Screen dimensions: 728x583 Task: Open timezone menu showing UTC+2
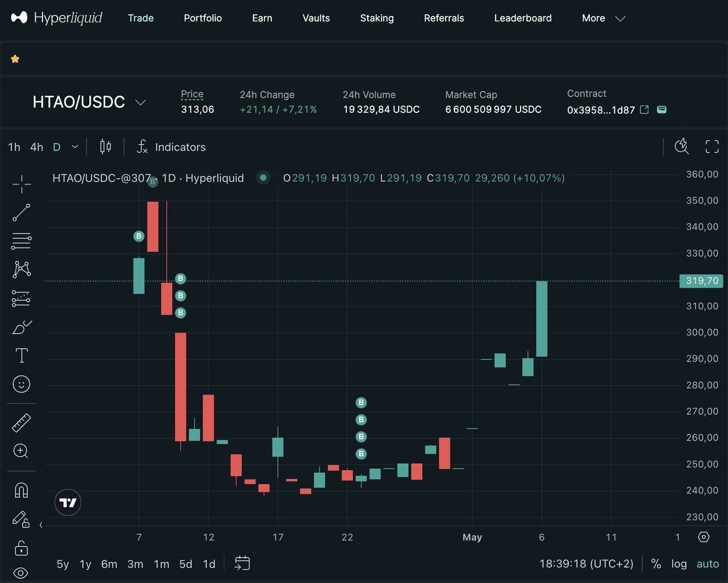point(586,564)
